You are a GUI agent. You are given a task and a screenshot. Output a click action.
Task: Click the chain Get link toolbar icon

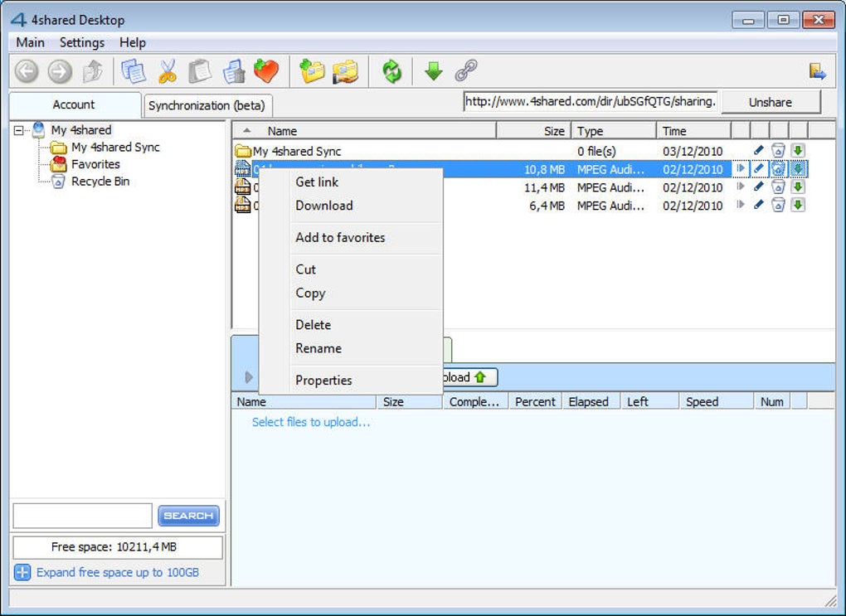pos(466,70)
